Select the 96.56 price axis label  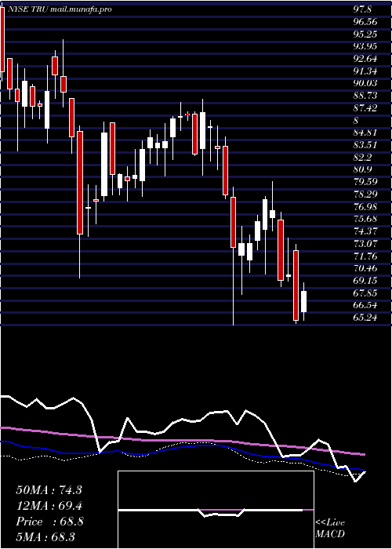pyautogui.click(x=365, y=22)
